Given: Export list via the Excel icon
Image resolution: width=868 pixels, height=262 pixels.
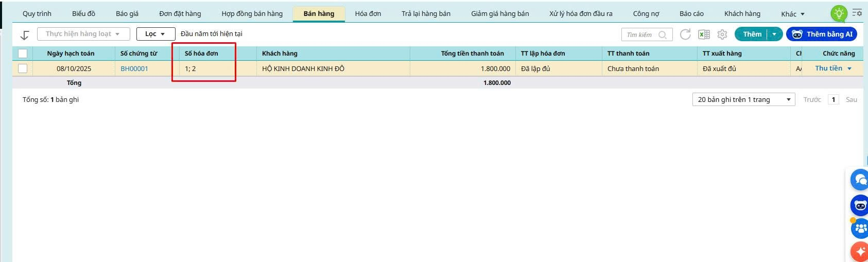Looking at the screenshot, I should coord(704,34).
